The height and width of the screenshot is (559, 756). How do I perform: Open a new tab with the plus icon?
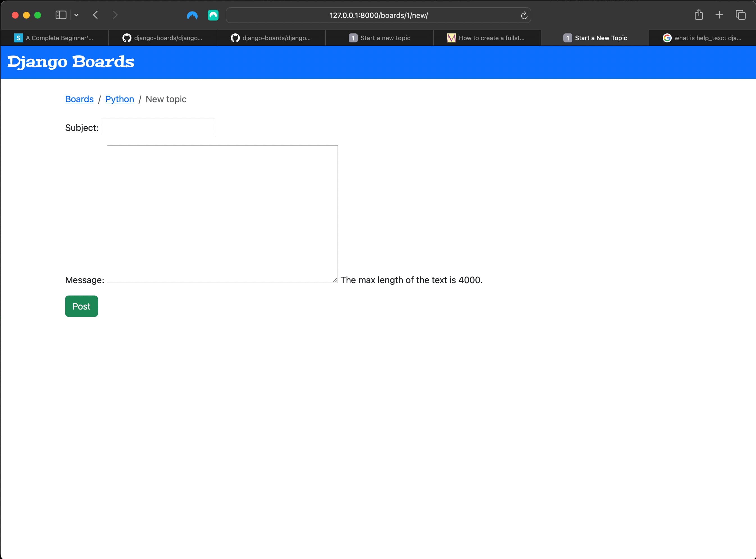click(719, 15)
